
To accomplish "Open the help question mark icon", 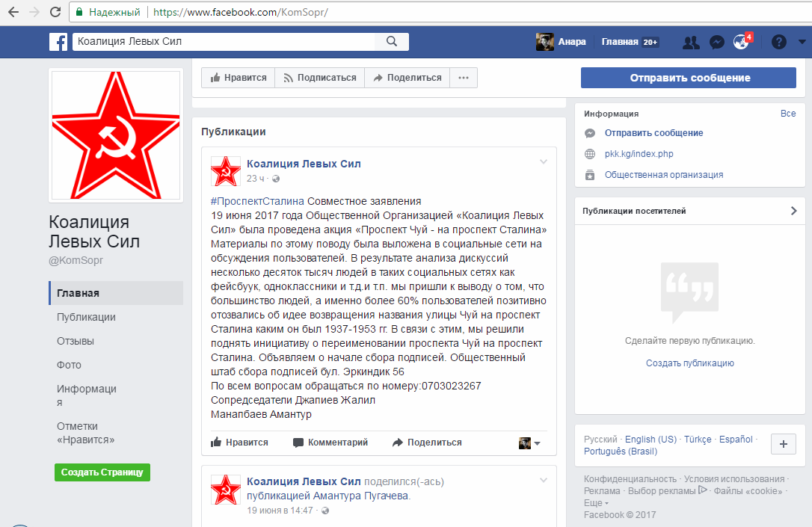I will pos(779,43).
